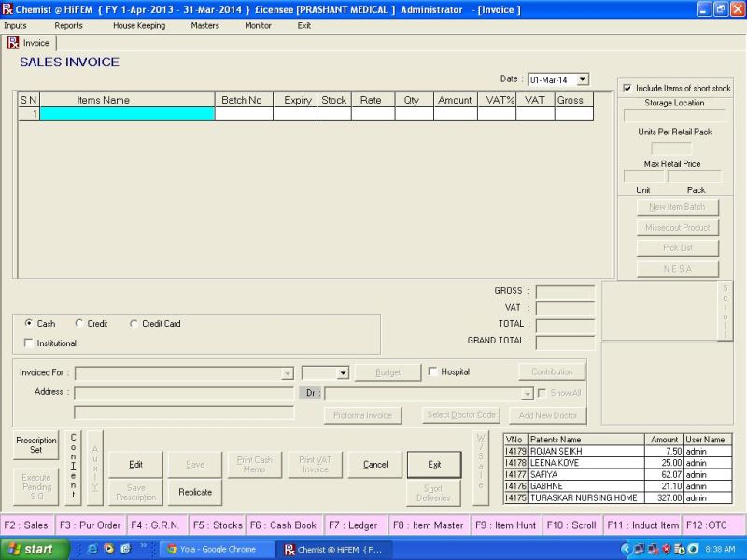Screen dimensions: 747x560
Task: Select the Cash payment option
Action: 29,323
